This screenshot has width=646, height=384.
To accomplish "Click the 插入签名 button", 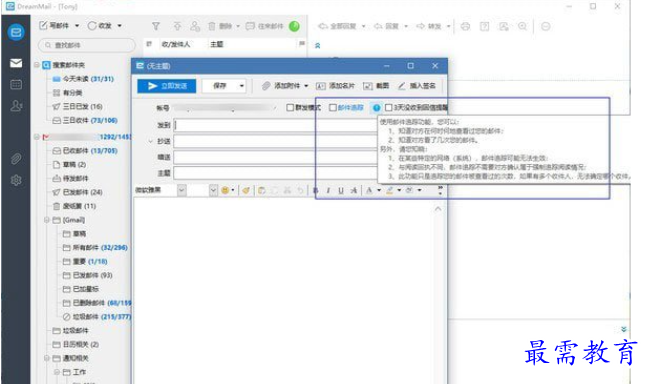I will coord(417,86).
